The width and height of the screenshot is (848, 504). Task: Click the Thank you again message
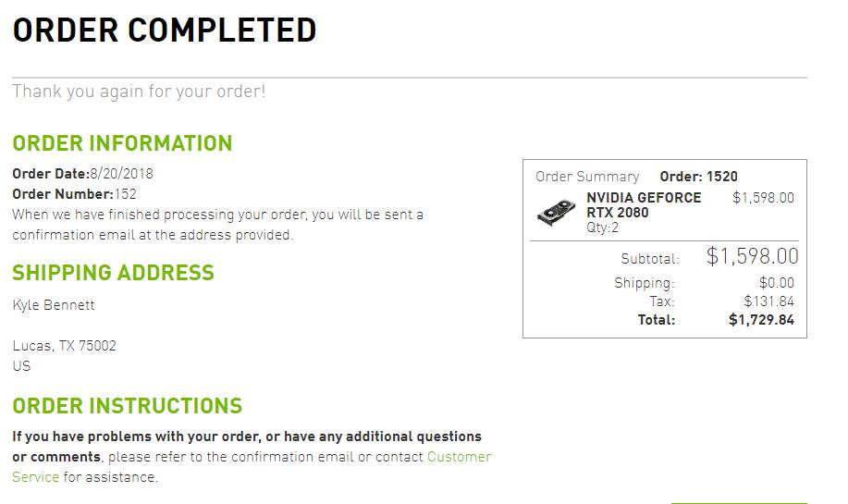pyautogui.click(x=139, y=92)
